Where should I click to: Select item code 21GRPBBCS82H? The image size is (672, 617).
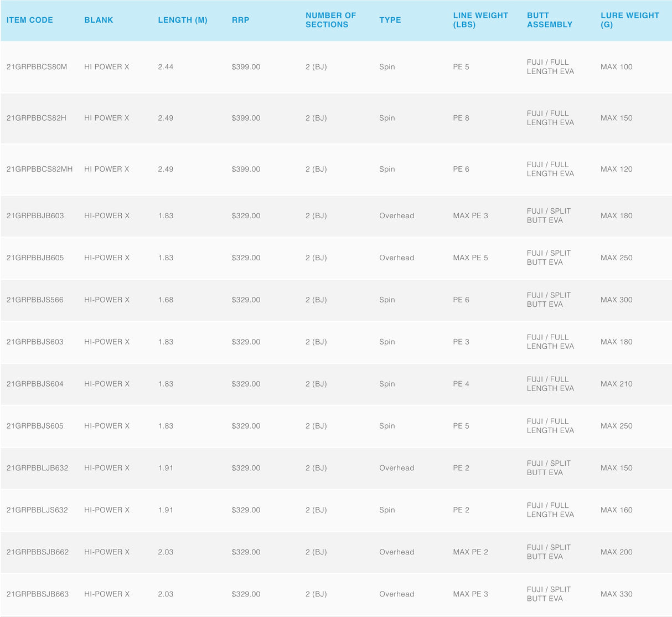36,118
